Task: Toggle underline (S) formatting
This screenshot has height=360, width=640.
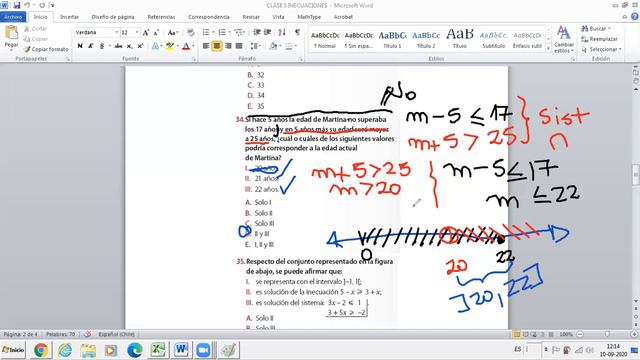Action: click(102, 46)
